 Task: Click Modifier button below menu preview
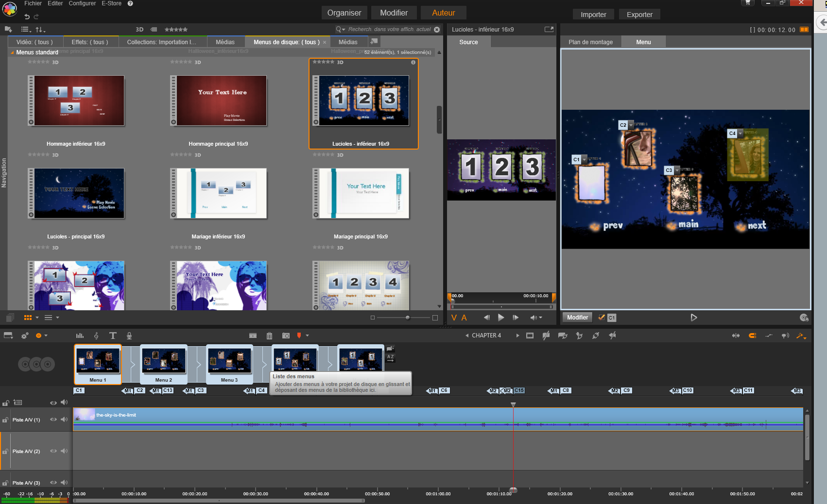[578, 318]
